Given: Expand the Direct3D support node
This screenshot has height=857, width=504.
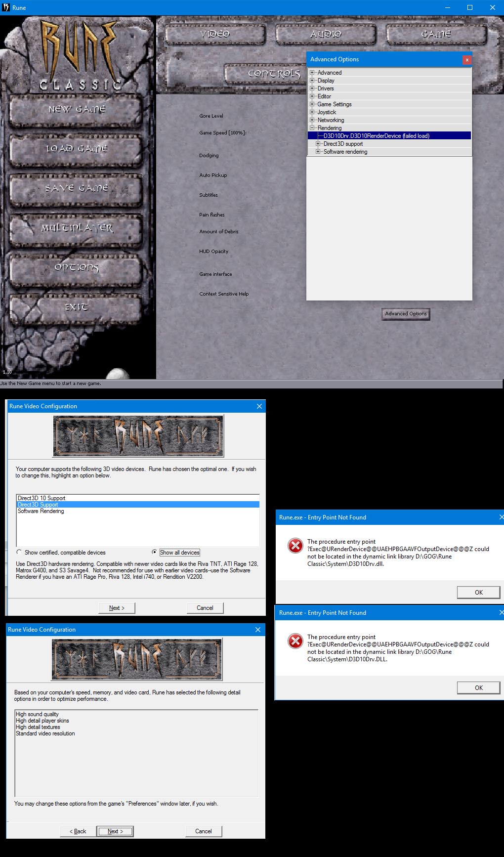Looking at the screenshot, I should point(318,144).
